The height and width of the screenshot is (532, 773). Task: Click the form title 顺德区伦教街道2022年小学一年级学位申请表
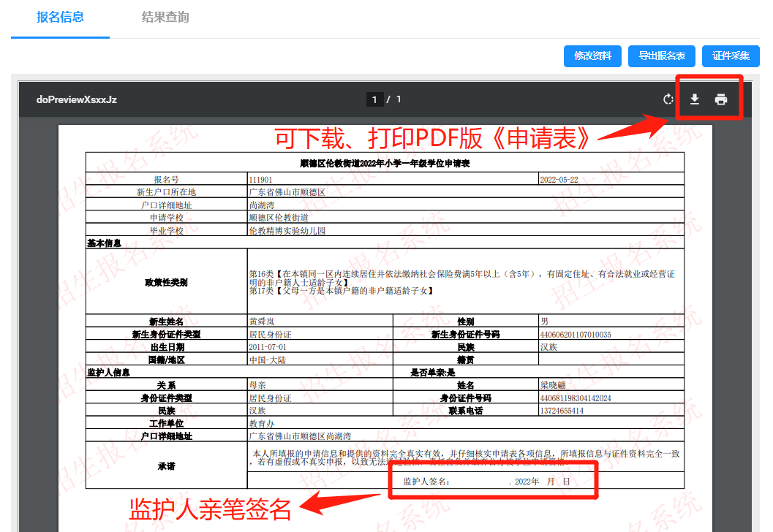385,164
